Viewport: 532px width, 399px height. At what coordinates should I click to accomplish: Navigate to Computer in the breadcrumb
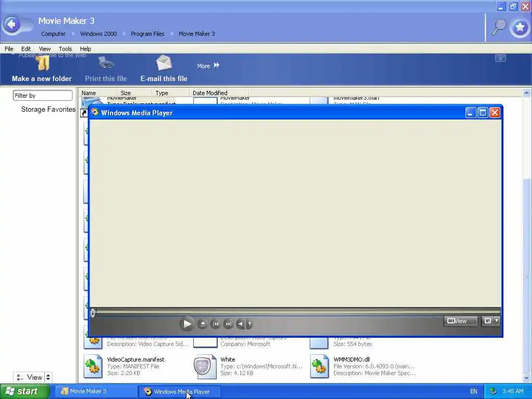tap(54, 34)
